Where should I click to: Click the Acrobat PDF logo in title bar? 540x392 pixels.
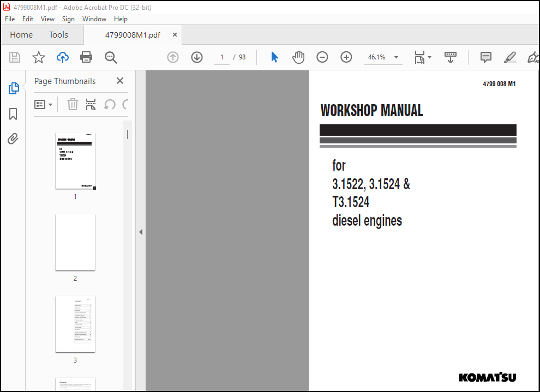tap(6, 7)
